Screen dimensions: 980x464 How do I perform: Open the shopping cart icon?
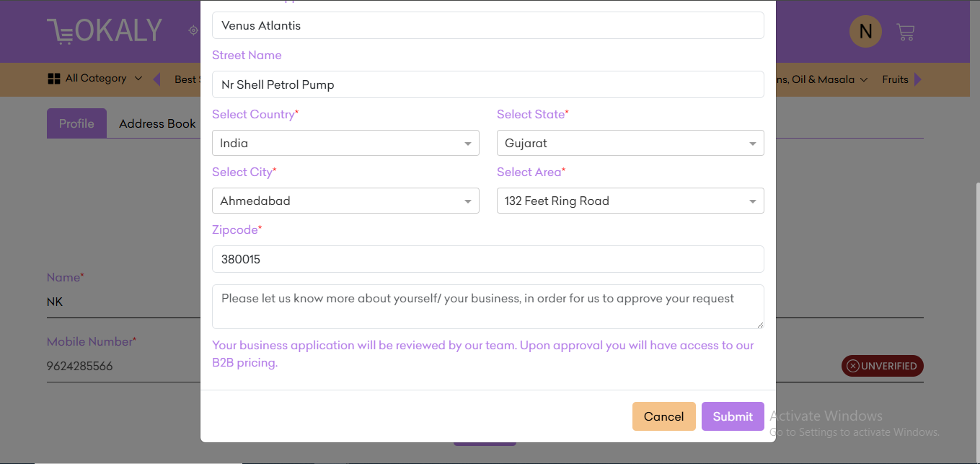(905, 32)
